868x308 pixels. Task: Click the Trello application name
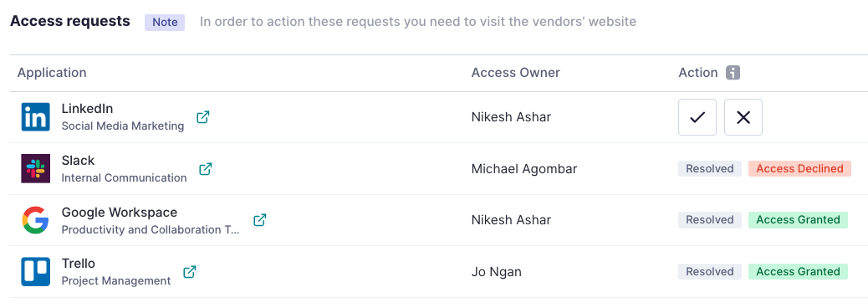(x=78, y=263)
